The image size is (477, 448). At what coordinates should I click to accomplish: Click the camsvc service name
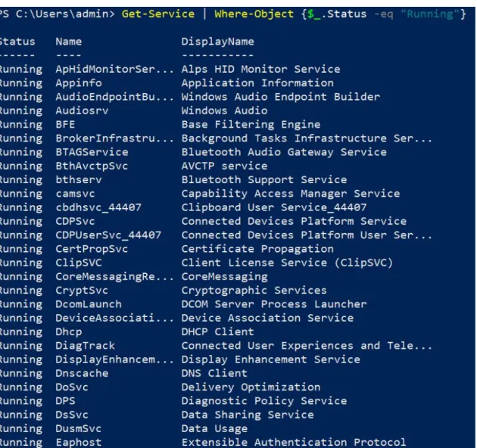click(76, 194)
